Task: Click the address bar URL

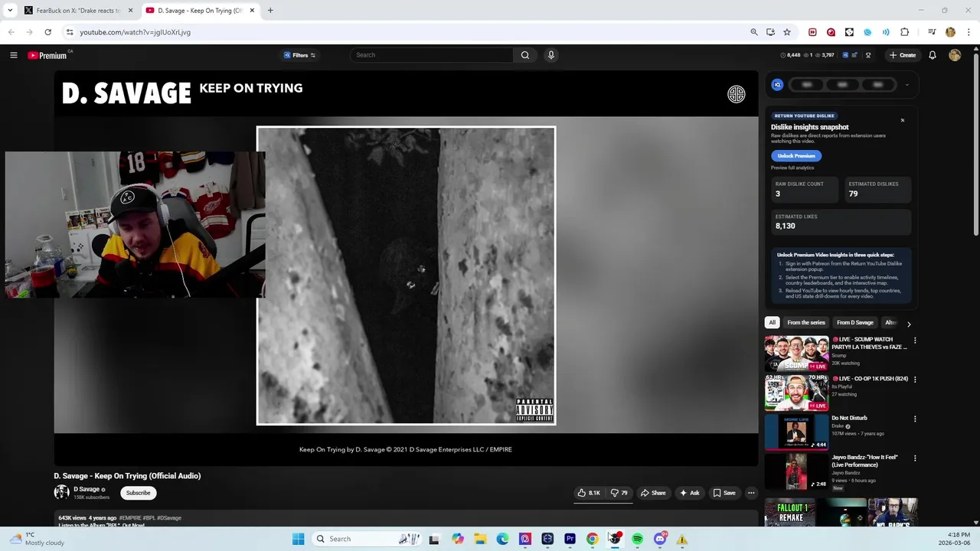Action: (x=135, y=32)
